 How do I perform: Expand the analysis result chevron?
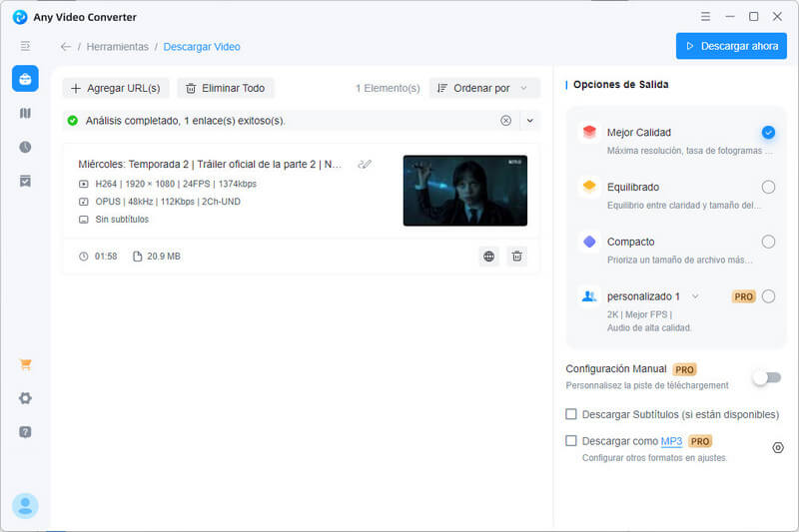529,121
